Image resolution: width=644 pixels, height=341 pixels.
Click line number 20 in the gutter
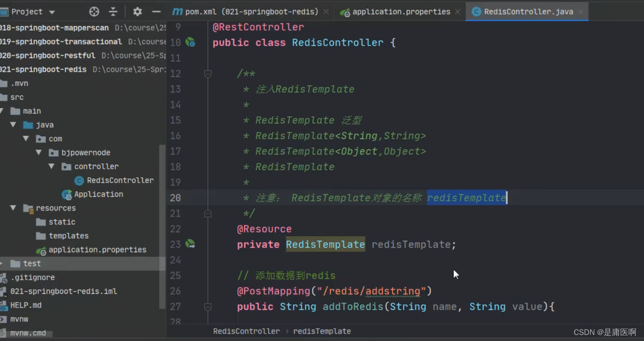pyautogui.click(x=176, y=198)
